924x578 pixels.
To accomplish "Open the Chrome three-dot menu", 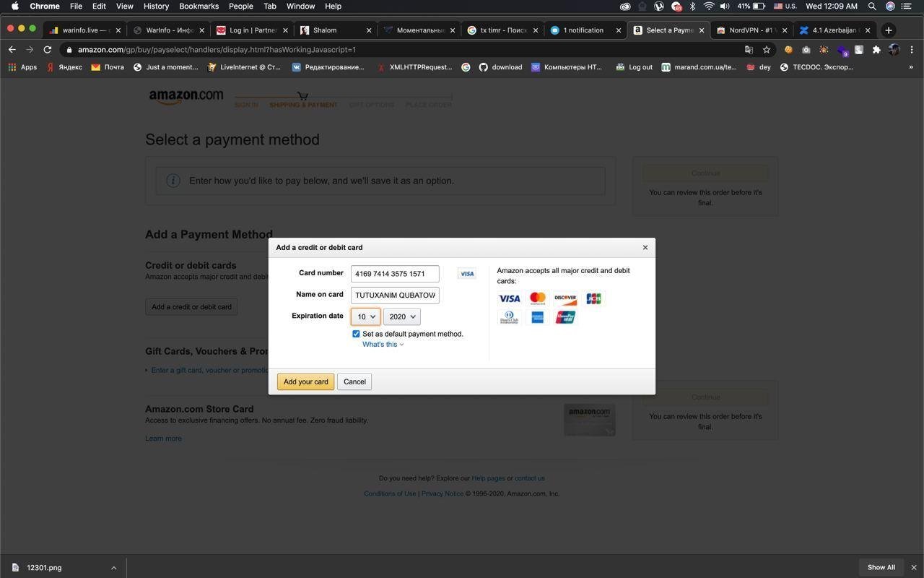I will 912,50.
